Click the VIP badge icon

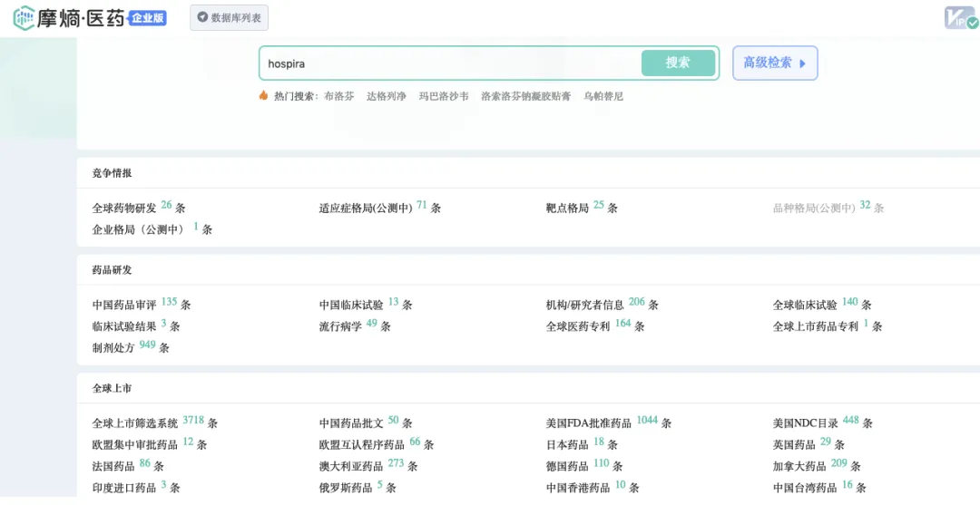(x=960, y=17)
